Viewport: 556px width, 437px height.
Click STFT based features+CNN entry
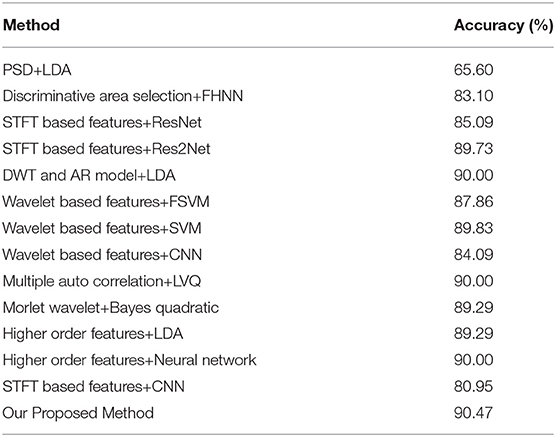point(94,387)
